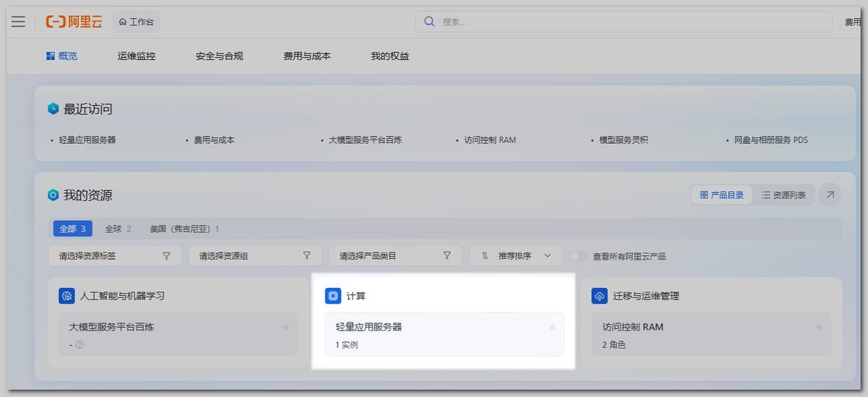The width and height of the screenshot is (868, 397).
Task: Open the 请选择资源标签 dropdown
Action: (x=116, y=255)
